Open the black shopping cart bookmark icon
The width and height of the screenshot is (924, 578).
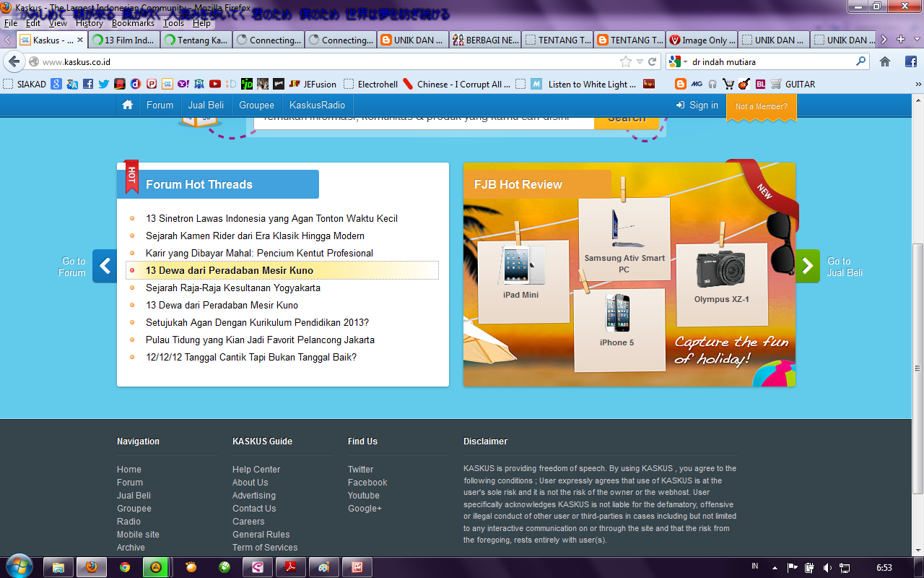click(x=728, y=84)
